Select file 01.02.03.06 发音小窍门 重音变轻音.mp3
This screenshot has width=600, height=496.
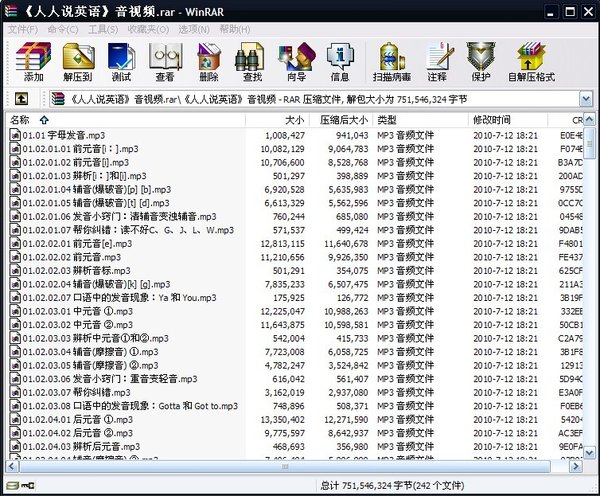tap(110, 379)
